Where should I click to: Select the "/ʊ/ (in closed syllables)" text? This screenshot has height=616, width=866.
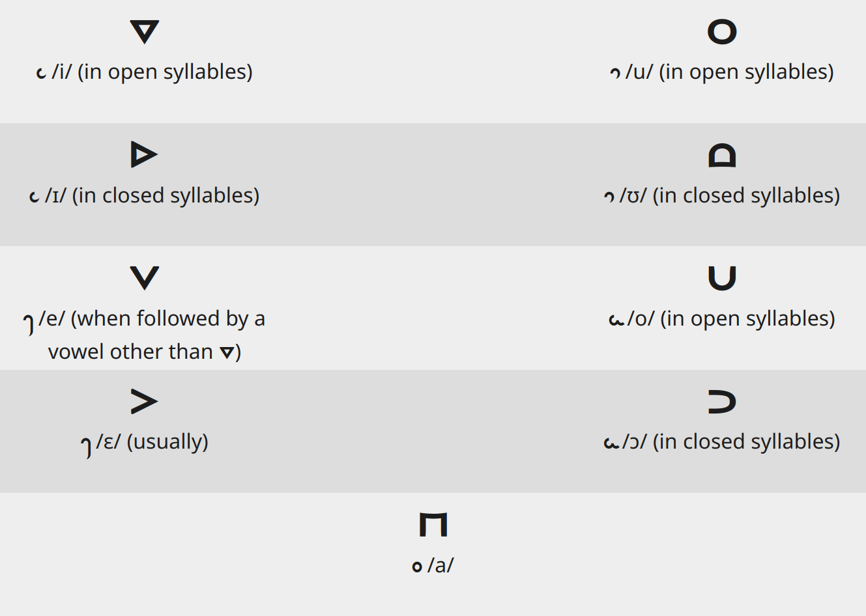[729, 195]
